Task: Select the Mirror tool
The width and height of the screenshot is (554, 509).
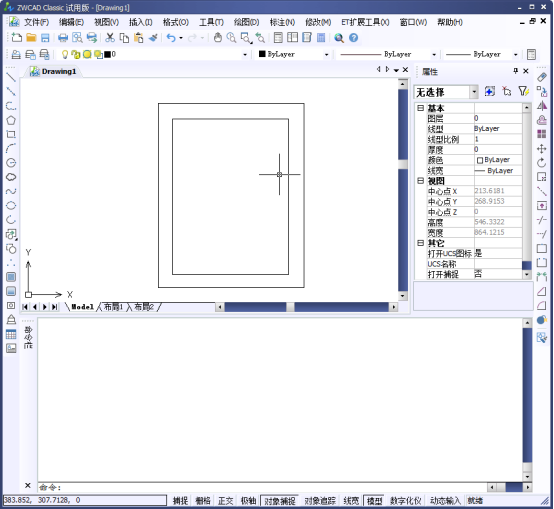Action: pyautogui.click(x=542, y=106)
